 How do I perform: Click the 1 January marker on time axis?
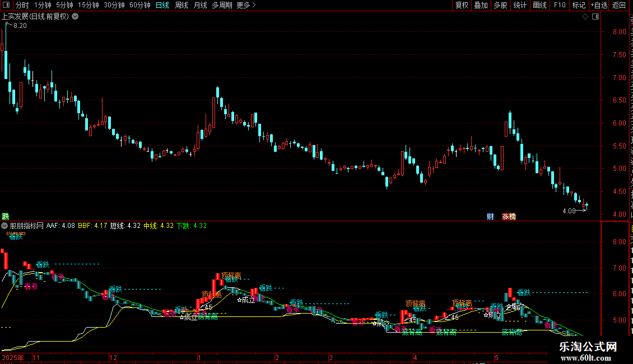[199, 357]
